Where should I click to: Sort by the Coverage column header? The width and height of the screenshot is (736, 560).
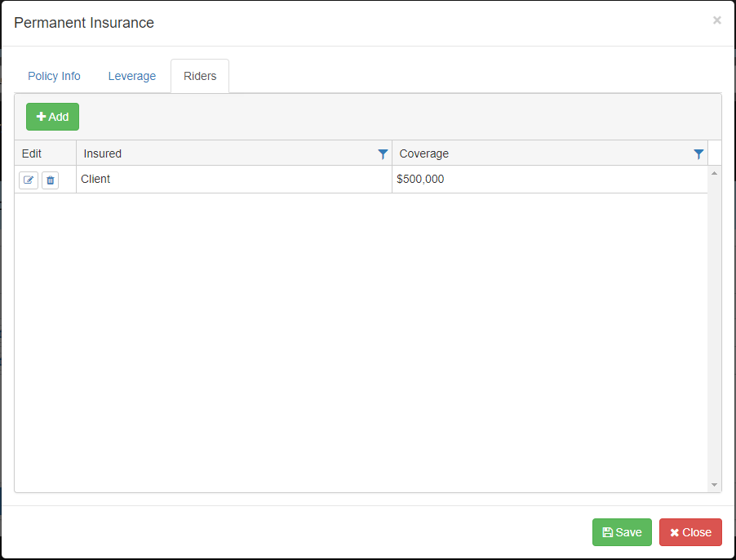[x=424, y=153]
